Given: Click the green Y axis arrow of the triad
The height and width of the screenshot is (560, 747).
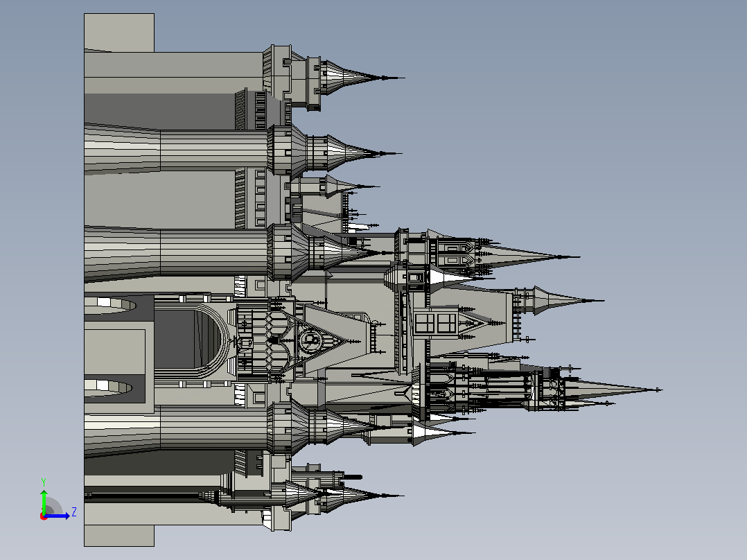Looking at the screenshot, I should point(44,501).
